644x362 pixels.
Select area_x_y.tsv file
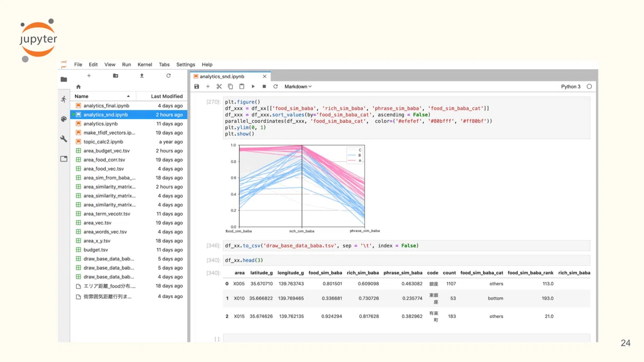[129, 241]
